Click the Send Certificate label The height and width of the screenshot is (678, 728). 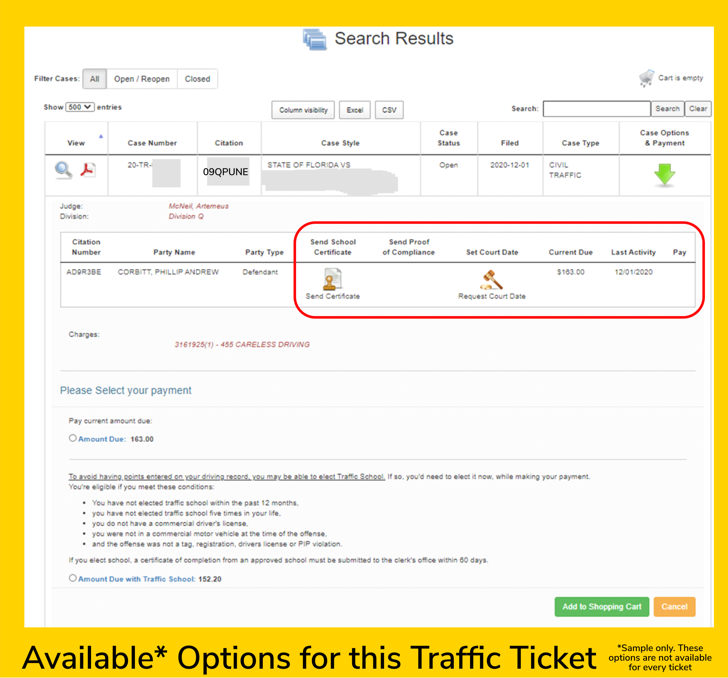point(333,296)
